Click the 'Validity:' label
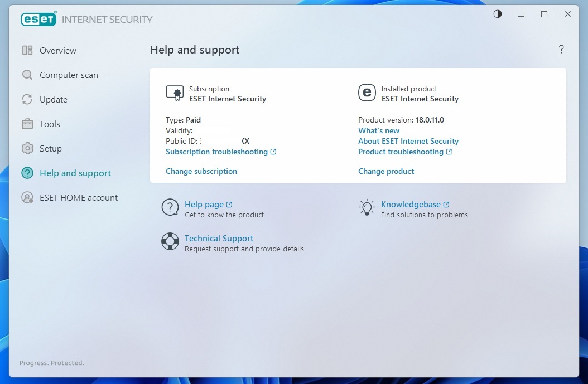The height and width of the screenshot is (384, 588). (x=179, y=131)
